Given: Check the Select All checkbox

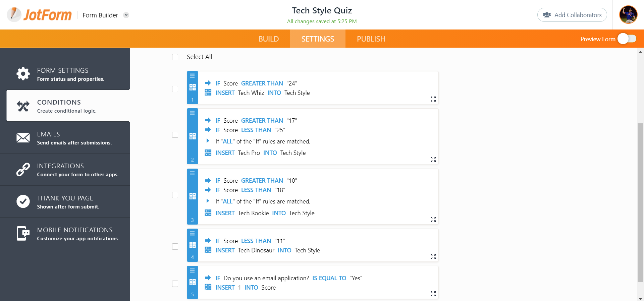Looking at the screenshot, I should point(175,57).
